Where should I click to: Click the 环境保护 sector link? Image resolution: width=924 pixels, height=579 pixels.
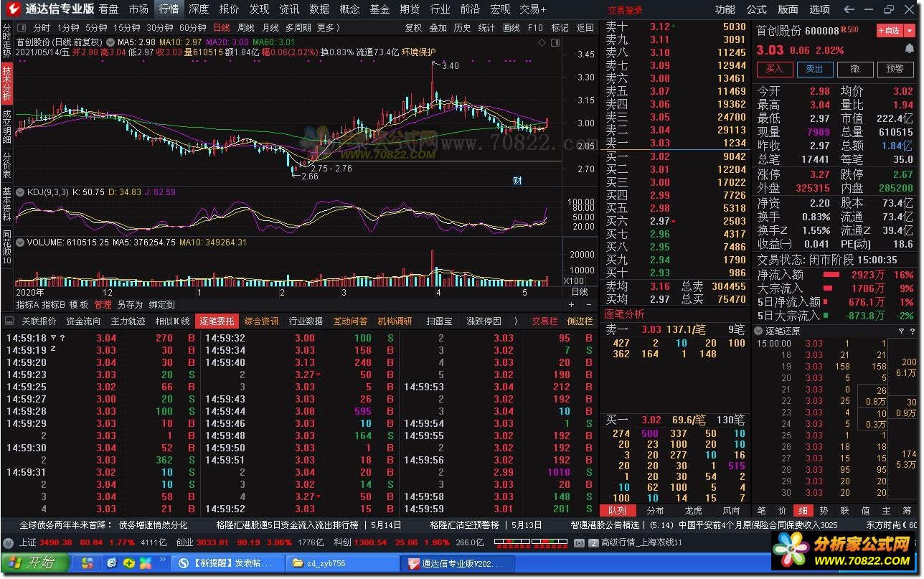pos(419,52)
